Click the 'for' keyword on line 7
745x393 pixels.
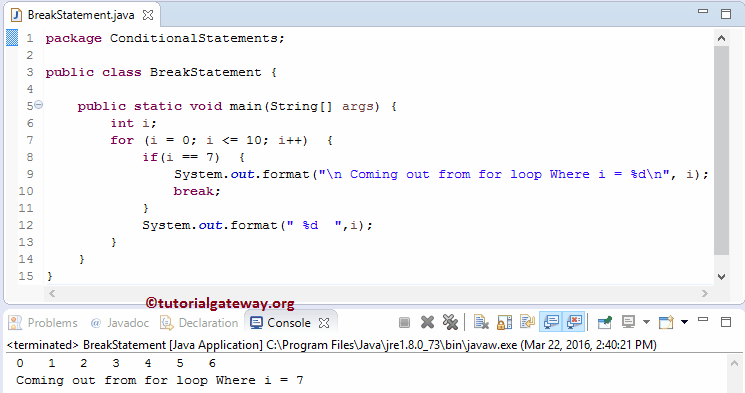tap(122, 140)
